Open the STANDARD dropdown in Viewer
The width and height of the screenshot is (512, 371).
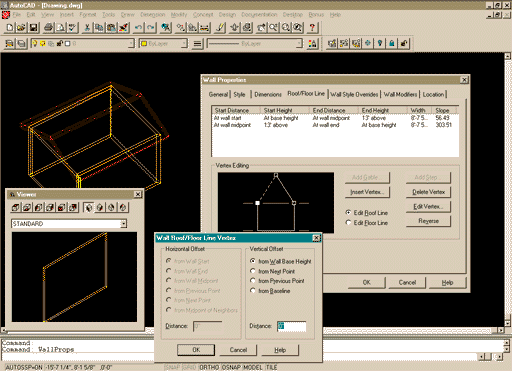[124, 223]
